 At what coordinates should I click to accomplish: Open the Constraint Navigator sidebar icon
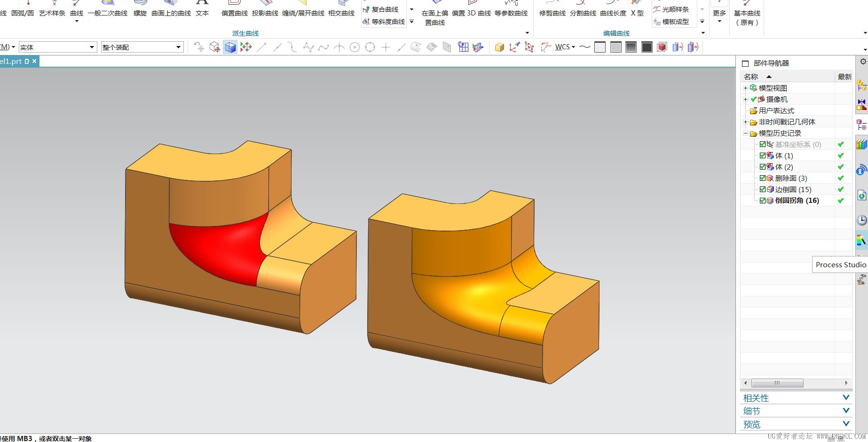(x=861, y=105)
